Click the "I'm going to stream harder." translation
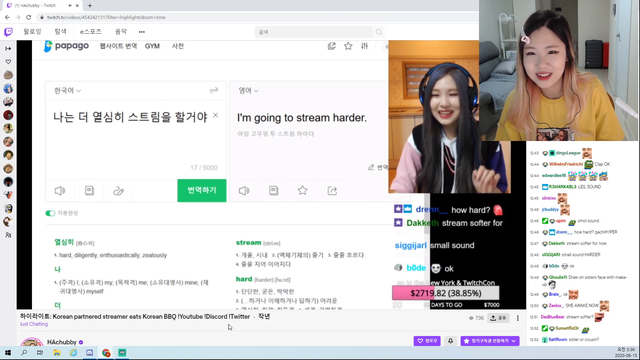Image resolution: width=640 pixels, height=360 pixels. point(302,118)
